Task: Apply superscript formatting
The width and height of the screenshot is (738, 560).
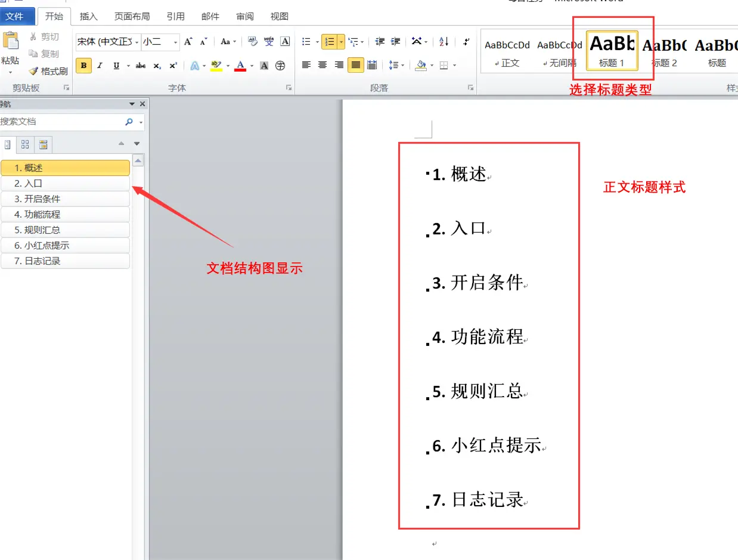Action: click(173, 66)
